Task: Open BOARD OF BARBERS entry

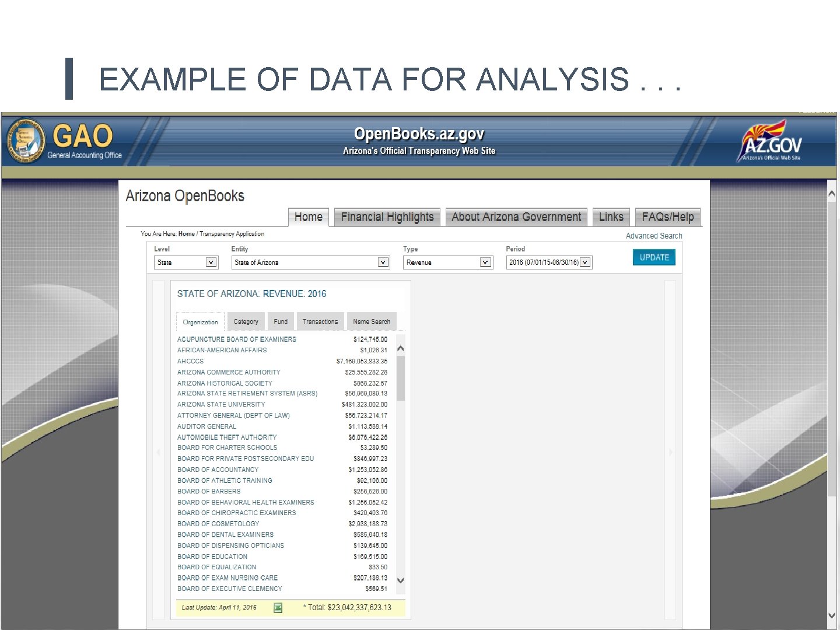Action: [209, 492]
